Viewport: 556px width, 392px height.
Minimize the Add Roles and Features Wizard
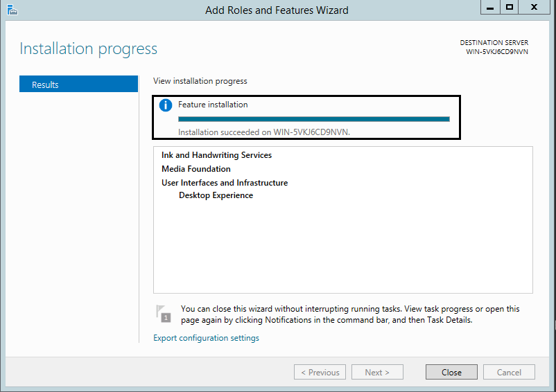pyautogui.click(x=489, y=7)
